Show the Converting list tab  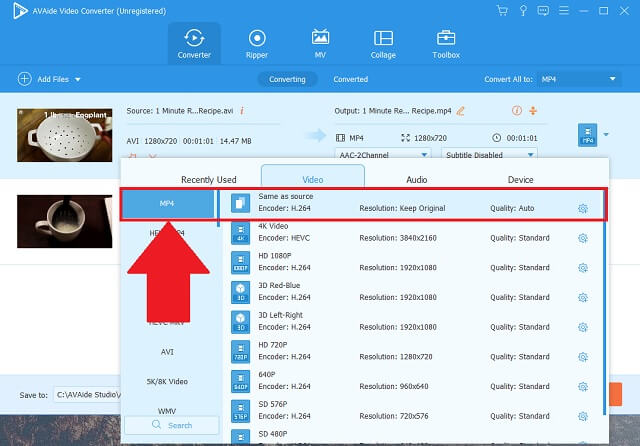(x=287, y=79)
